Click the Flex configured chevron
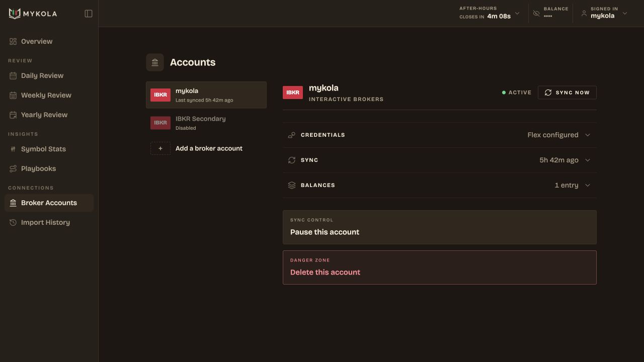The height and width of the screenshot is (362, 644). 588,135
